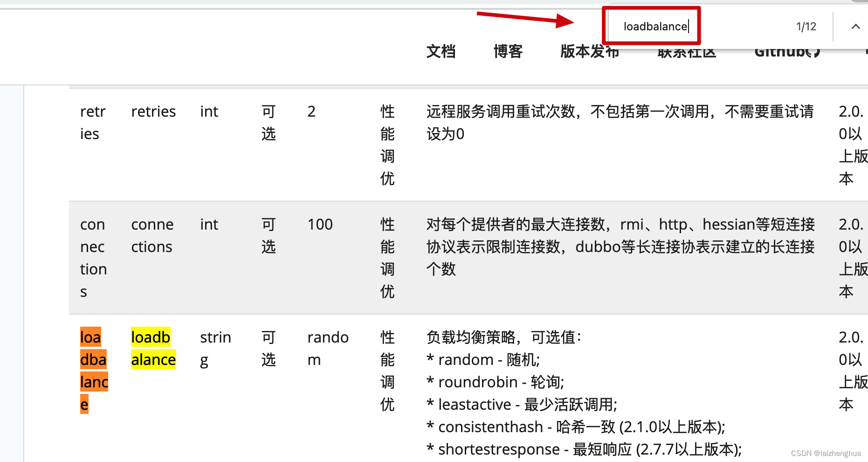The height and width of the screenshot is (462, 868).
Task: Click the '* shortestresponse - 最短响应' line
Action: tap(584, 449)
